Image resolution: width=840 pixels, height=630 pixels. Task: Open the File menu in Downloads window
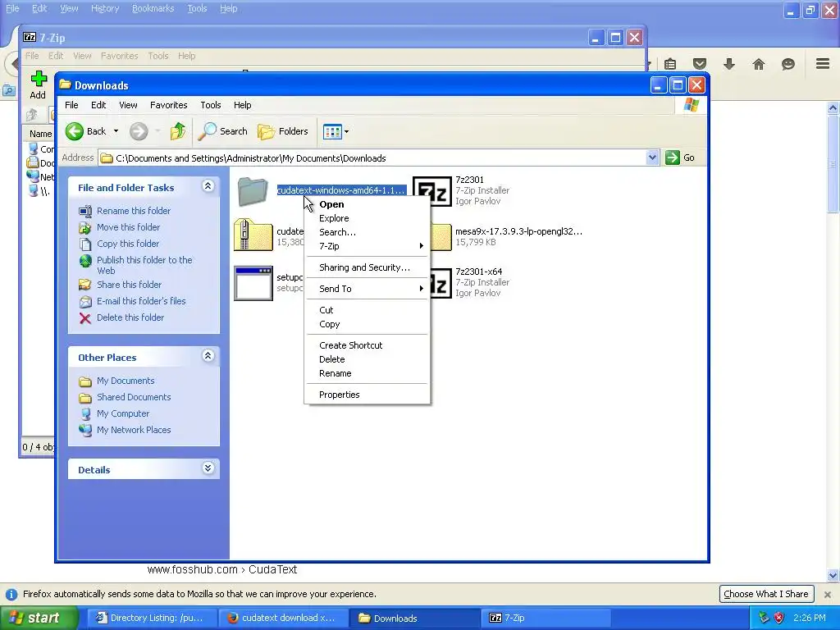pyautogui.click(x=71, y=105)
